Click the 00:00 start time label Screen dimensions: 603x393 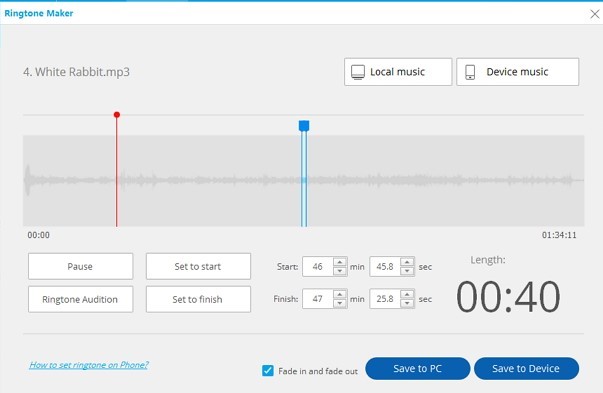[x=38, y=235]
